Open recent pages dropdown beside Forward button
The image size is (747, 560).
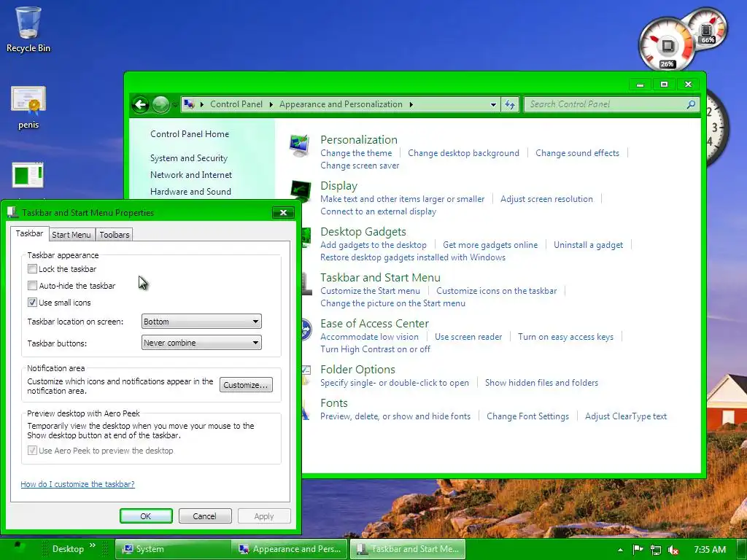click(x=175, y=104)
